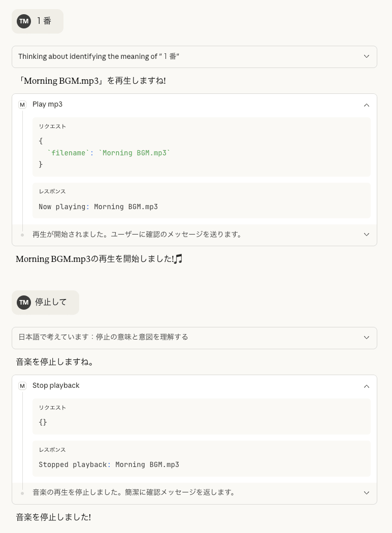The height and width of the screenshot is (533, 392).
Task: Click the "Stop playback" tool title
Action: coord(56,386)
